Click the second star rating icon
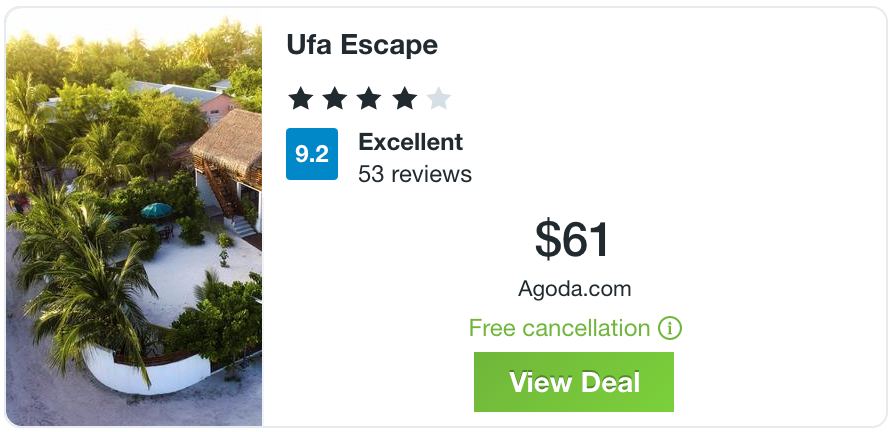 (335, 98)
